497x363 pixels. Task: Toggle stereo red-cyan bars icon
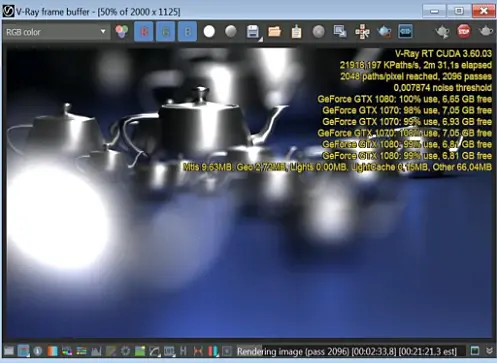[x=213, y=351]
